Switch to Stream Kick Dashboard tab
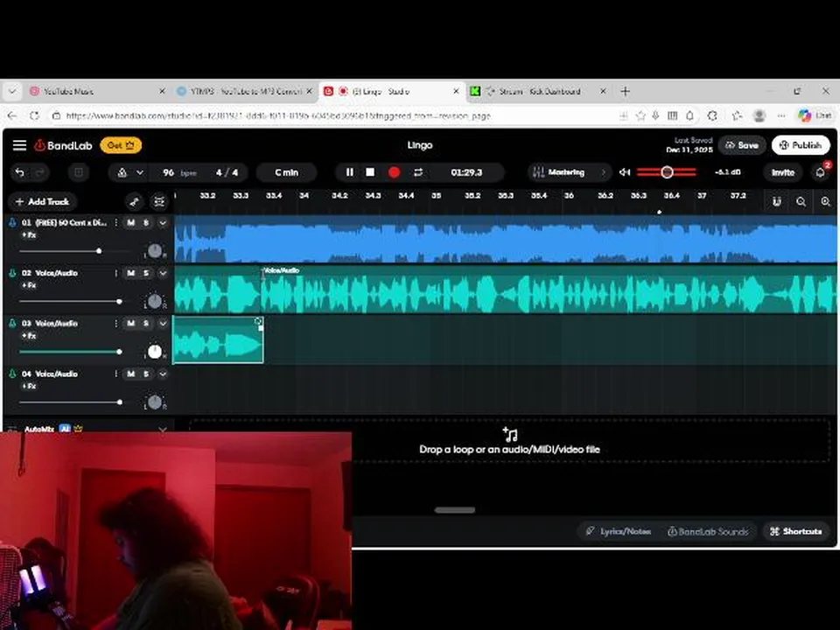Screen dimensions: 840x630 tap(538, 92)
